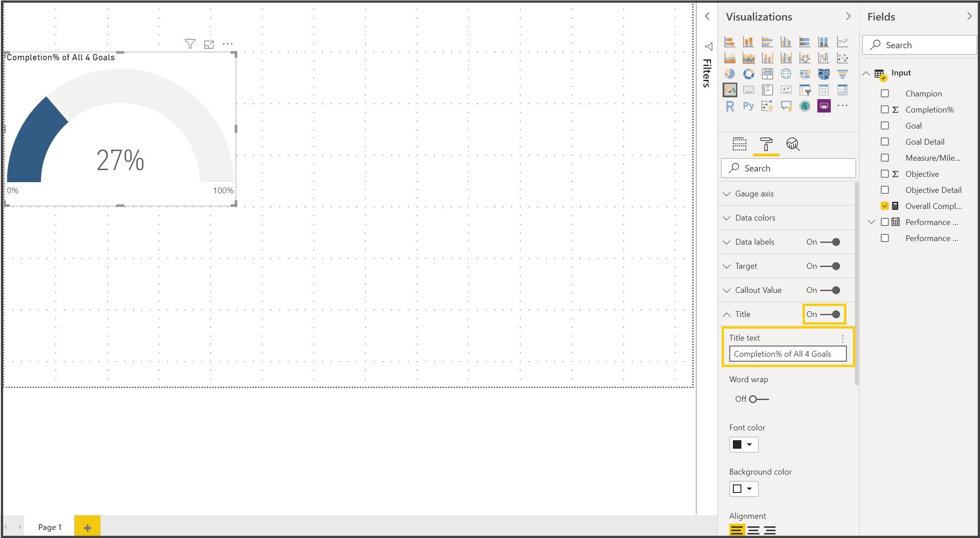Collapse the Input table
Screen dimensions: 980x538
[x=866, y=73]
